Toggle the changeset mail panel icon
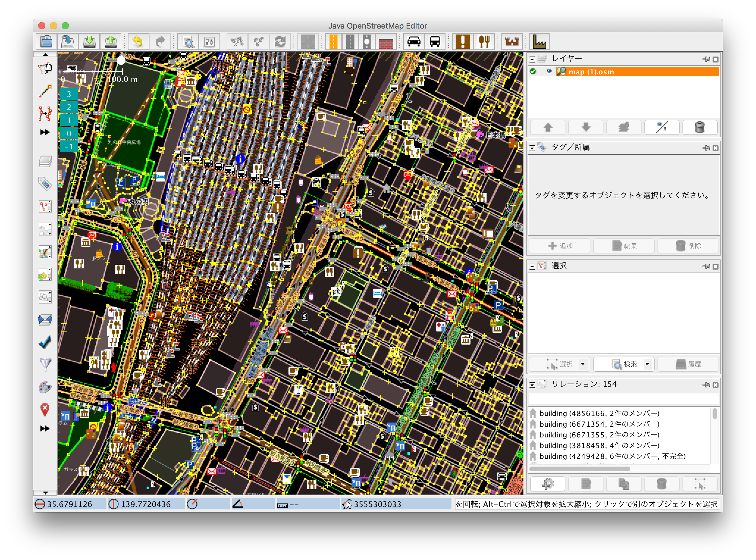 point(45,320)
